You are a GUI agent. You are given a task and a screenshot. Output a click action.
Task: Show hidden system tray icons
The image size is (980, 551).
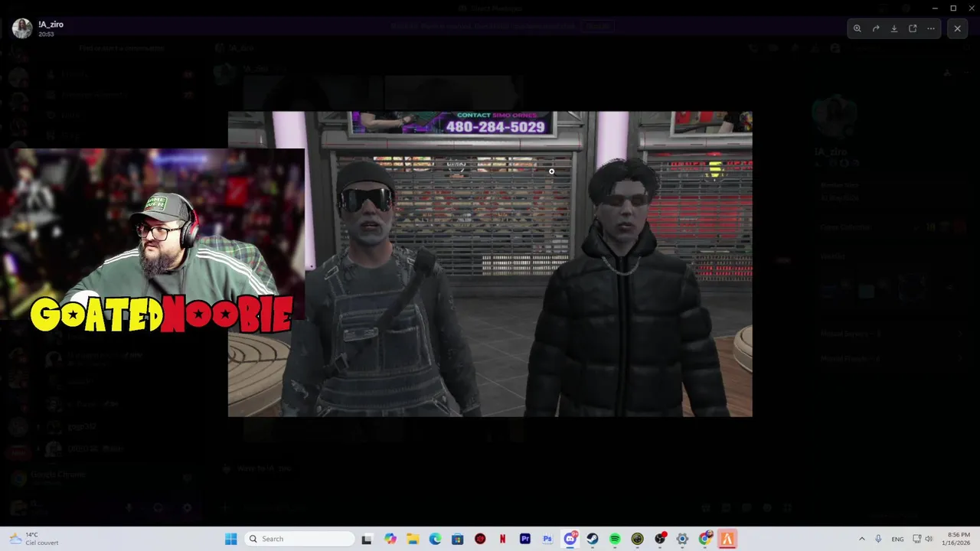pos(861,539)
